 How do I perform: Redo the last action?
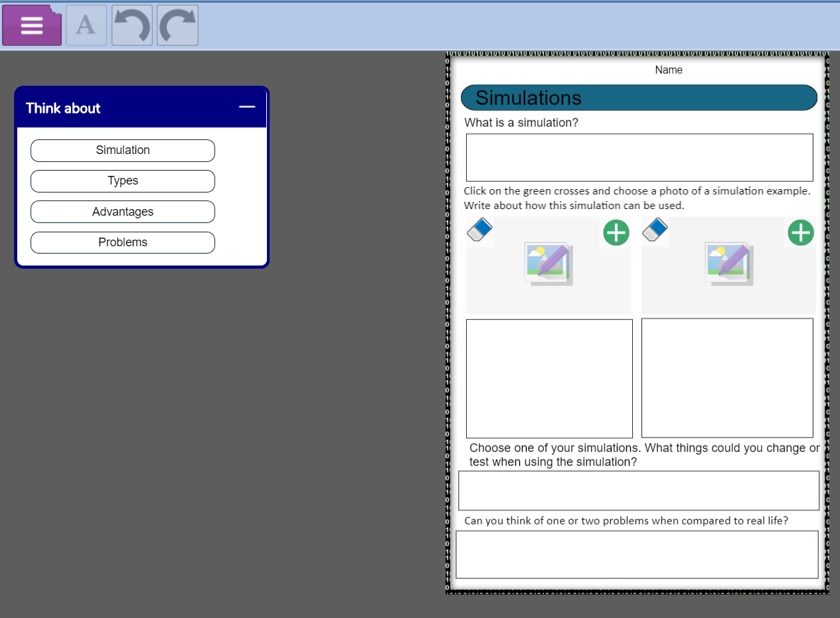pos(177,25)
